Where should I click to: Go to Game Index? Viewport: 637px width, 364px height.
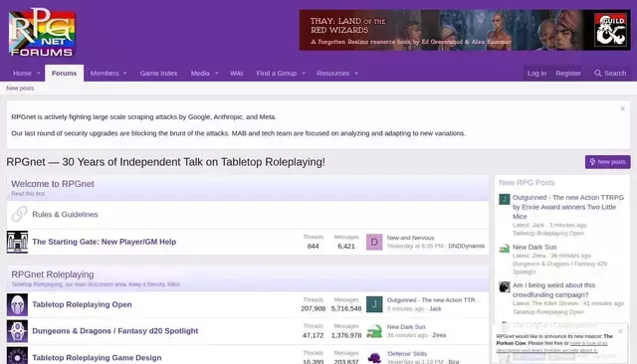click(x=158, y=74)
